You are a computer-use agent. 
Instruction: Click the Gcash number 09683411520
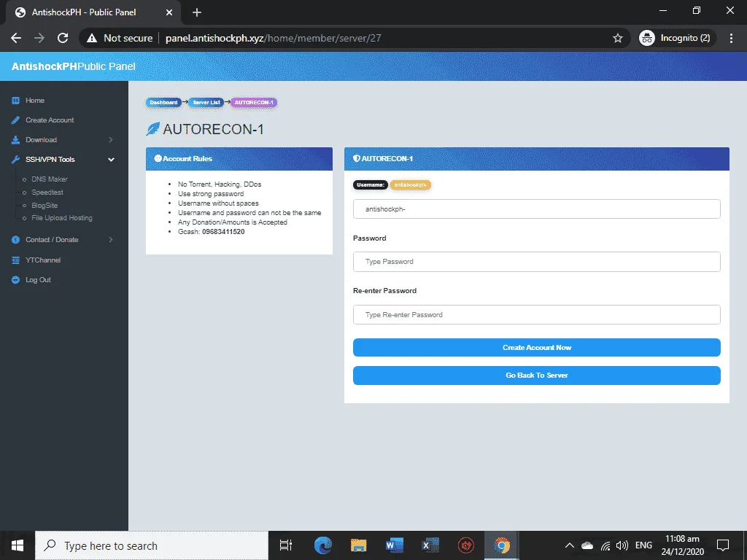223,232
